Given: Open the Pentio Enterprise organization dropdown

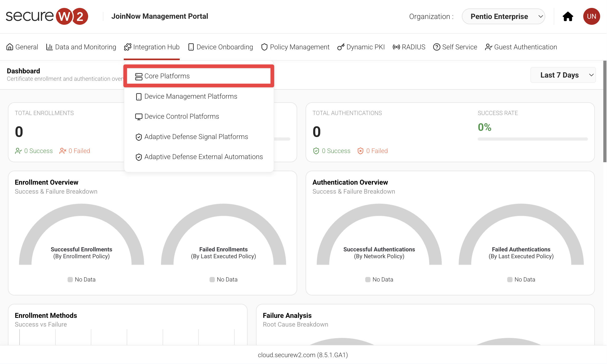Looking at the screenshot, I should click(x=503, y=16).
